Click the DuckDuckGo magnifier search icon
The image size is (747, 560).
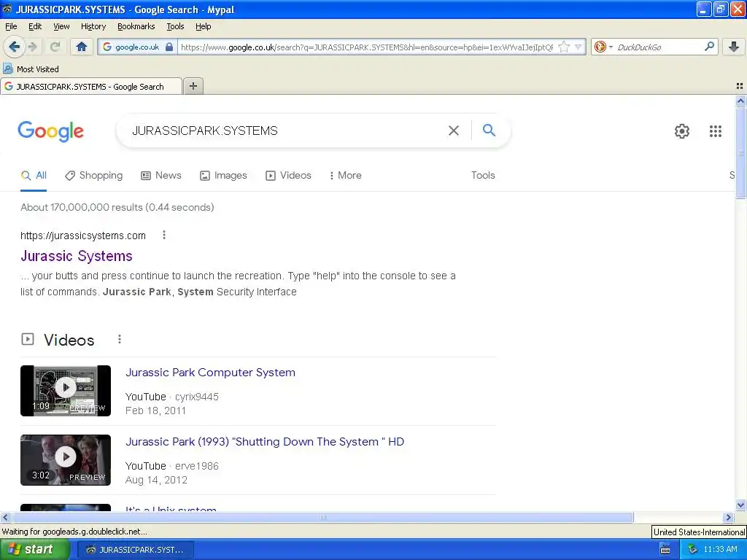(x=709, y=47)
